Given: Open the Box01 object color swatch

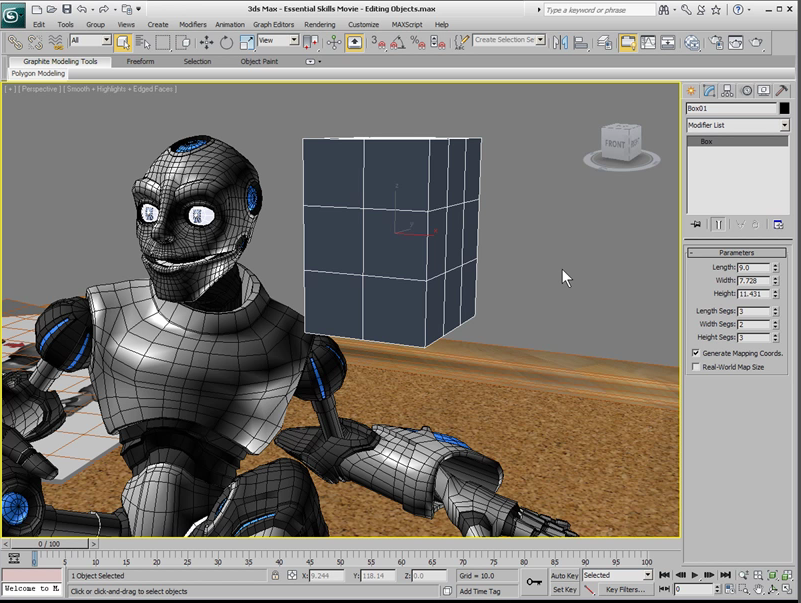Looking at the screenshot, I should point(784,108).
